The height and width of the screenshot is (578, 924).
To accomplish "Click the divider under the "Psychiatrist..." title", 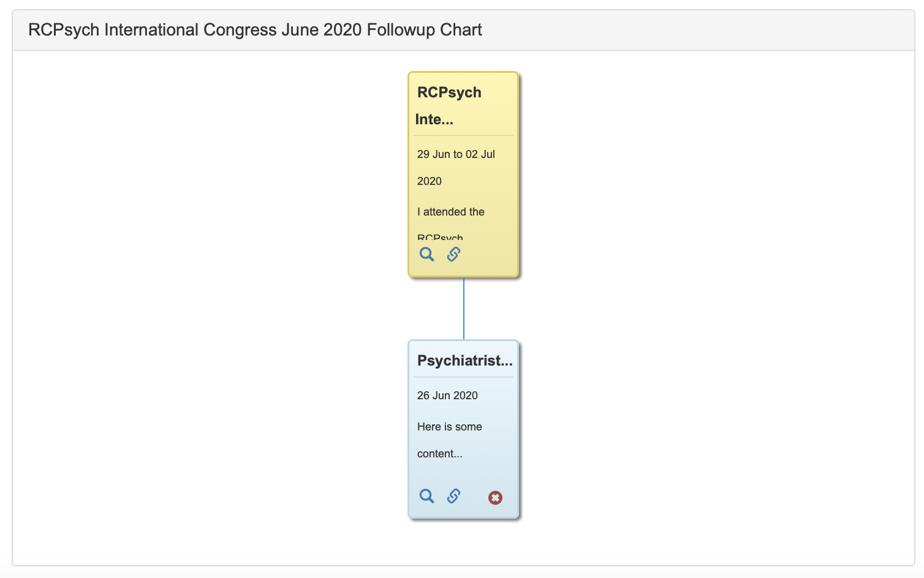I will point(463,377).
